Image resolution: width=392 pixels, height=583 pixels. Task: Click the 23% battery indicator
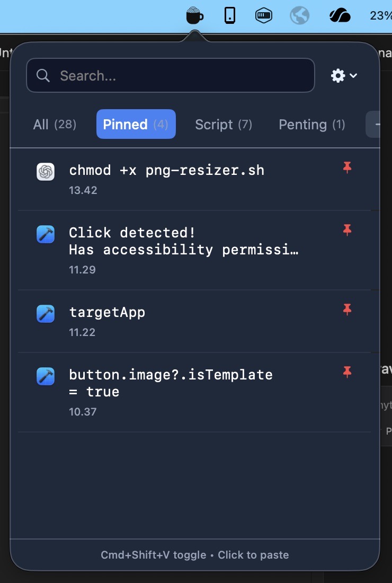(380, 15)
